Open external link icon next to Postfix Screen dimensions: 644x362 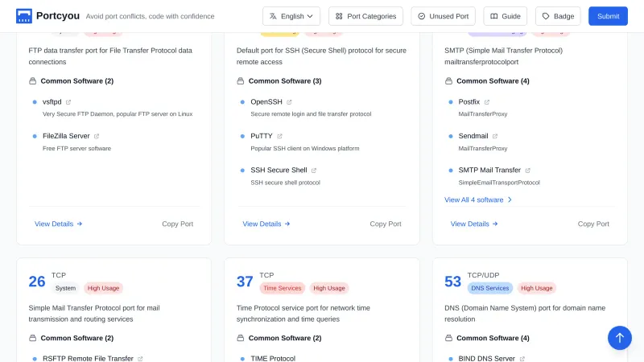(x=486, y=102)
